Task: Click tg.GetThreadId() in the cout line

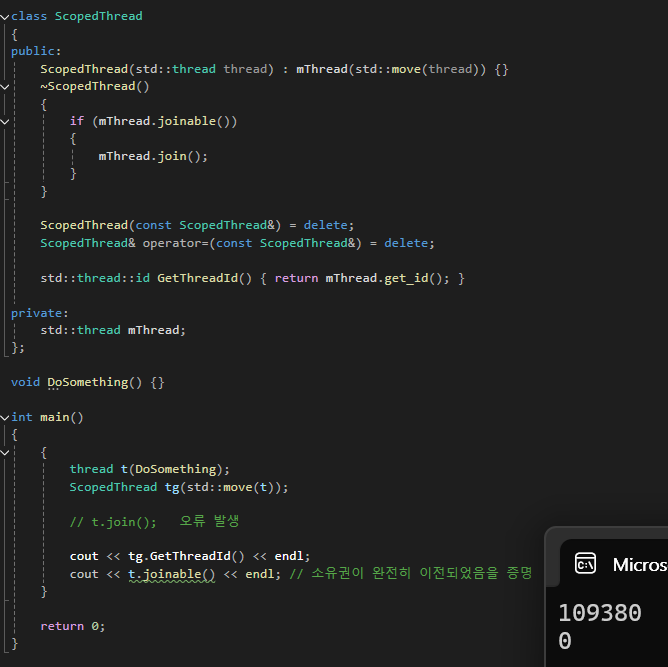Action: point(186,556)
